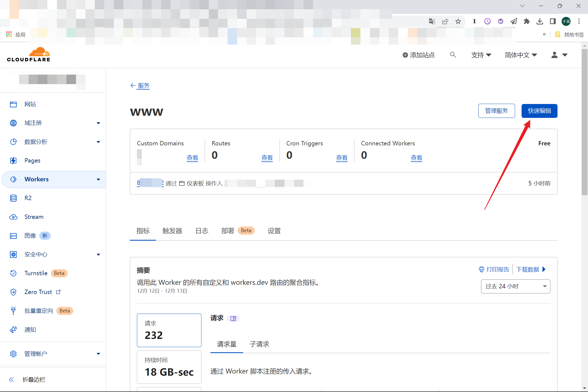Select the 请求 232 metric card
The height and width of the screenshot is (392, 588).
tap(169, 330)
